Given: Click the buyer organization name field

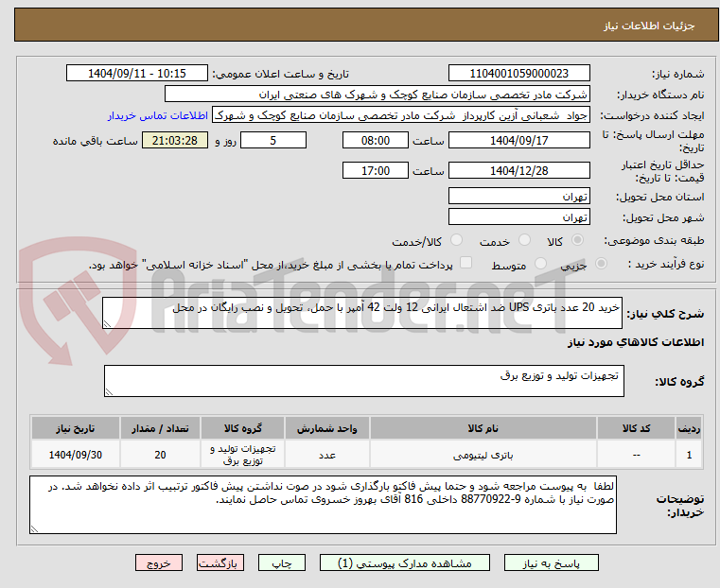Looking at the screenshot, I should point(377,95).
